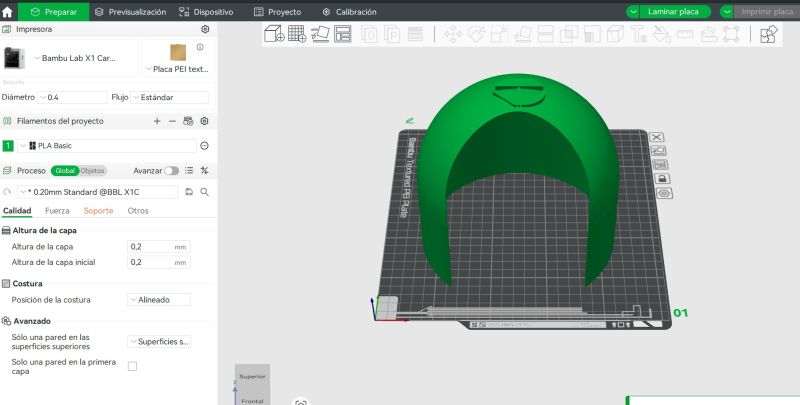Edit PLA Basic filament preset icon
Image resolution: width=800 pixels, height=405 pixels.
(x=205, y=146)
